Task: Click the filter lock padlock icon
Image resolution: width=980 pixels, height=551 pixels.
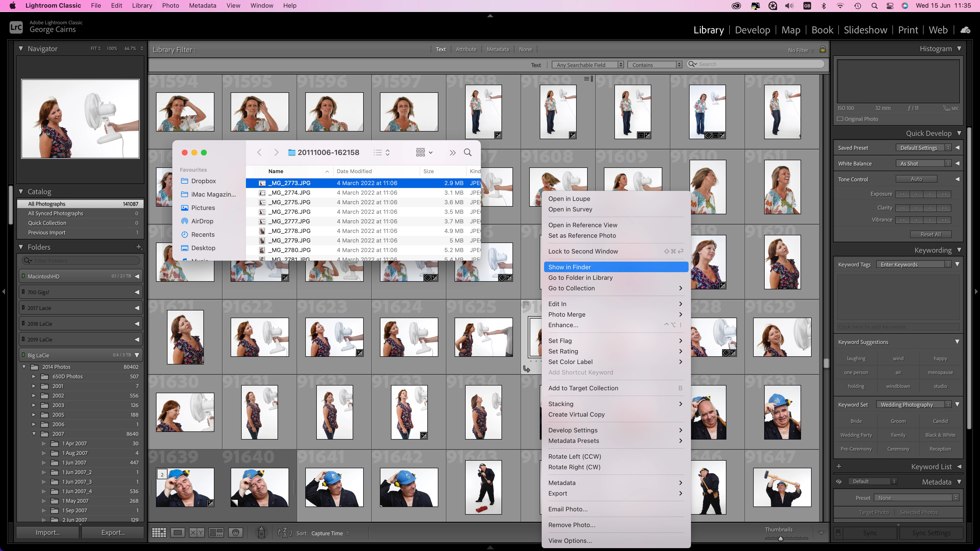Action: pyautogui.click(x=823, y=50)
